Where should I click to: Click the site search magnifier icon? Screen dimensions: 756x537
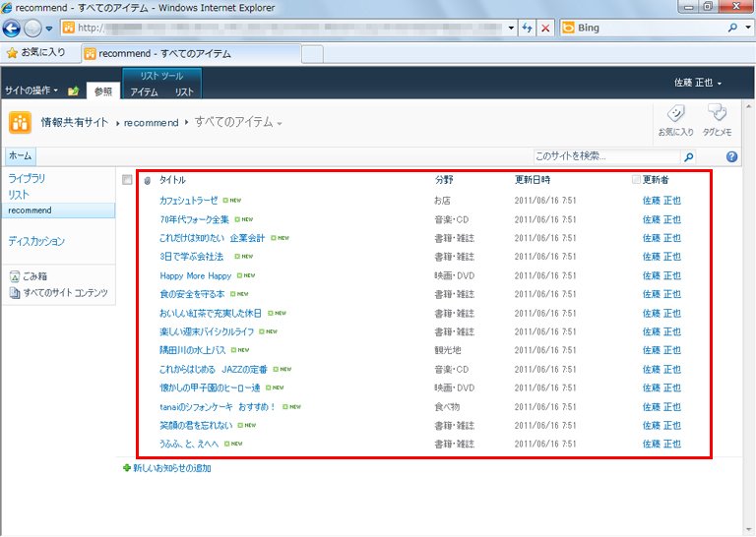(x=688, y=156)
